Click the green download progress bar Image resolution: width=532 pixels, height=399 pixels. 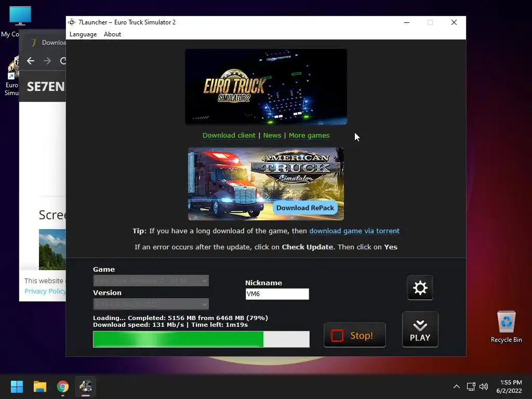coord(201,339)
